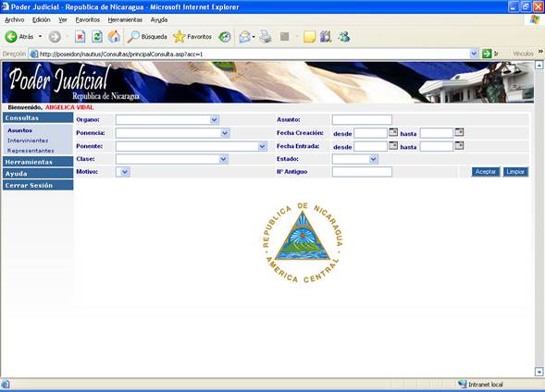Go to home page via house icon
The width and height of the screenshot is (545, 392).
(114, 36)
